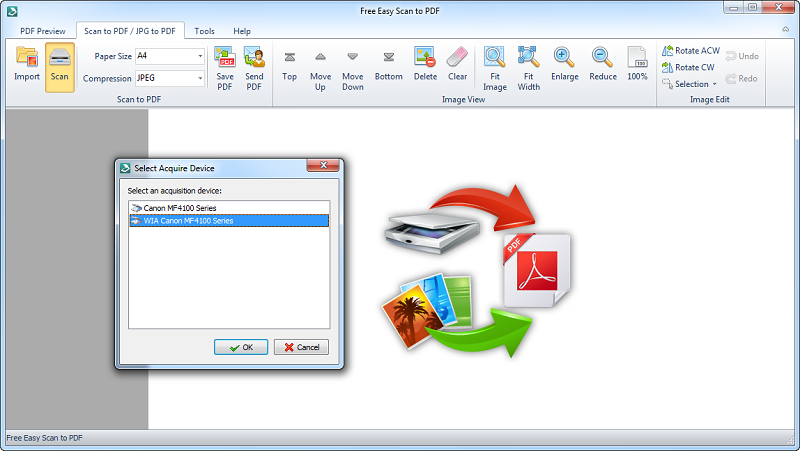Set zoom to 100% icon

point(637,65)
